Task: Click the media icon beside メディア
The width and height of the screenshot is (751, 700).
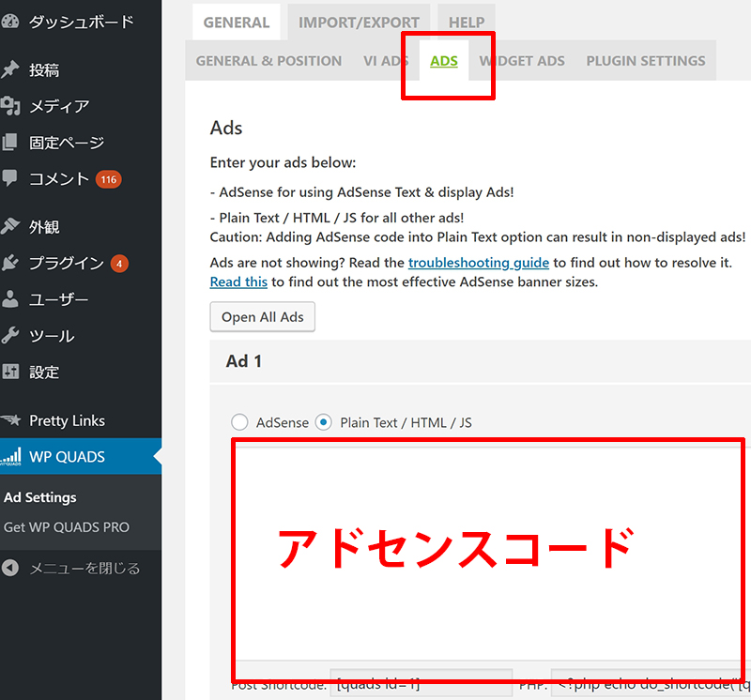Action: (9, 106)
